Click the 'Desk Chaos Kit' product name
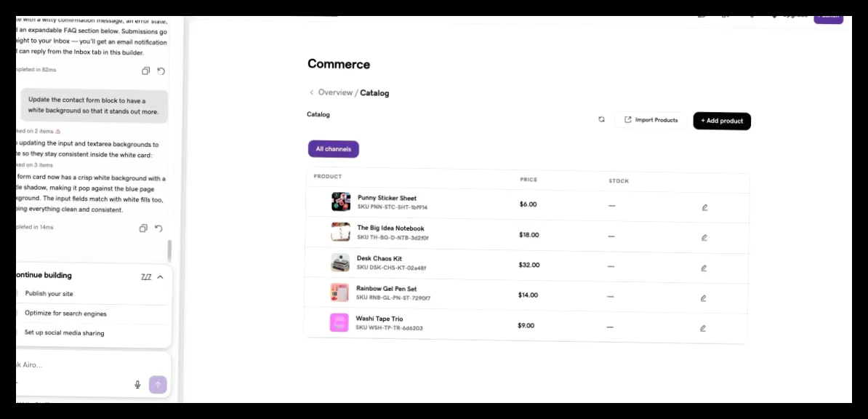868x419 pixels. click(379, 258)
